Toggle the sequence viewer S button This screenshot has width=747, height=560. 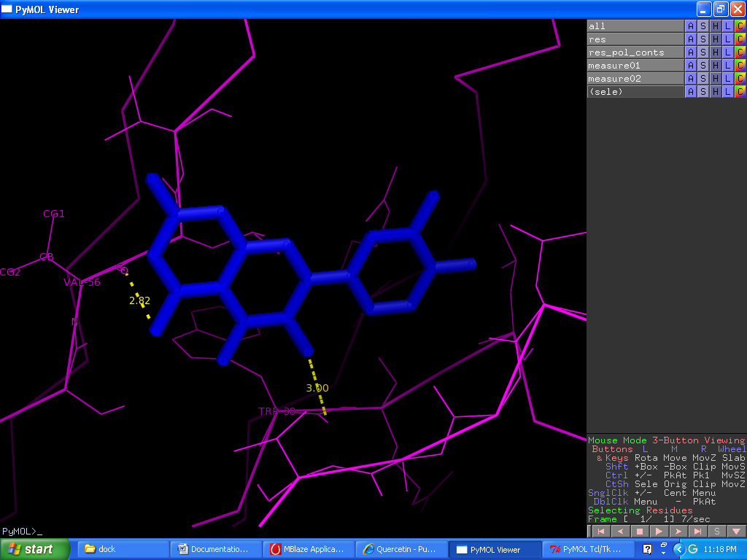click(717, 532)
